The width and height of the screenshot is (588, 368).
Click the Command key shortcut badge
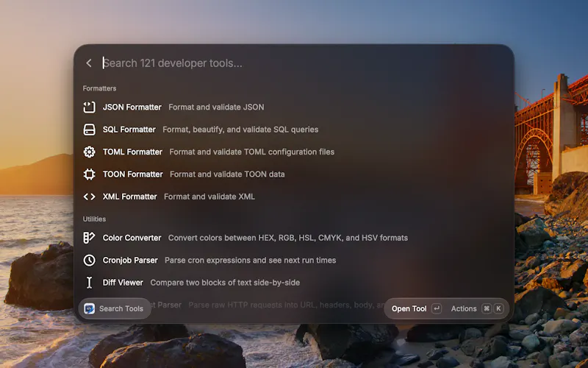pos(487,308)
